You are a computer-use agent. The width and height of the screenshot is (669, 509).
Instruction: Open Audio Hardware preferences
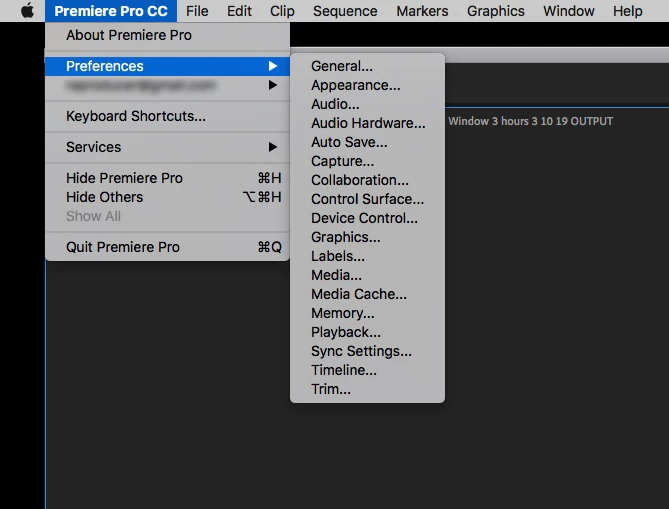click(367, 123)
